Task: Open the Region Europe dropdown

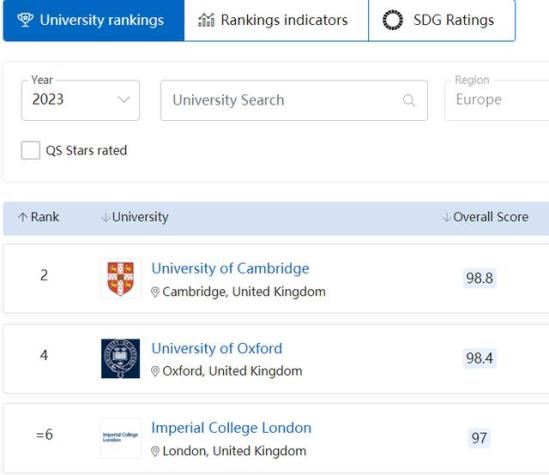Action: [497, 100]
